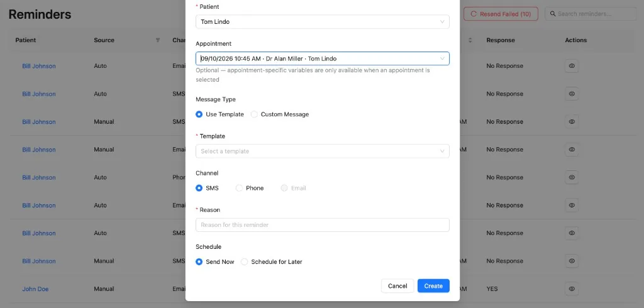
Task: Open the John Doe patient link
Action: pos(35,289)
